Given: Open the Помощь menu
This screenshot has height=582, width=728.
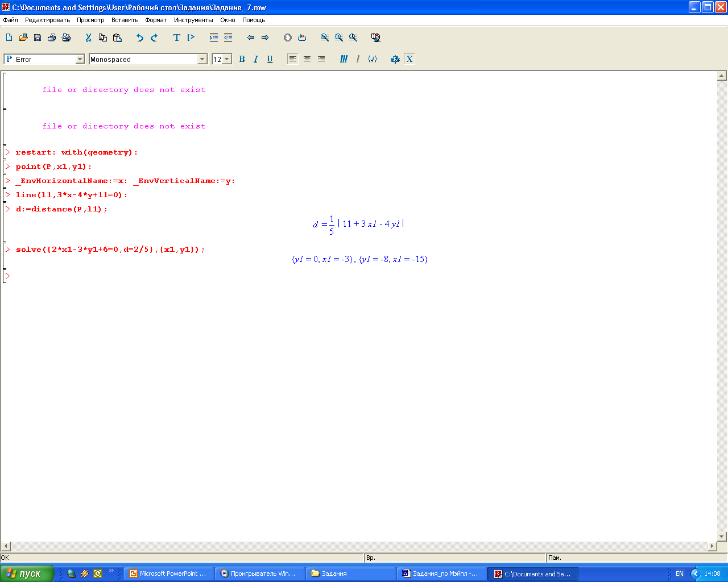Looking at the screenshot, I should pyautogui.click(x=254, y=20).
